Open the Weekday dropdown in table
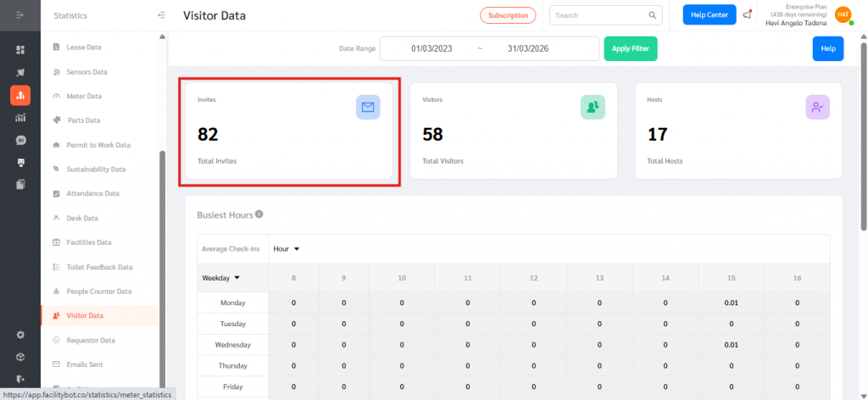Image resolution: width=868 pixels, height=400 pixels. [x=220, y=277]
